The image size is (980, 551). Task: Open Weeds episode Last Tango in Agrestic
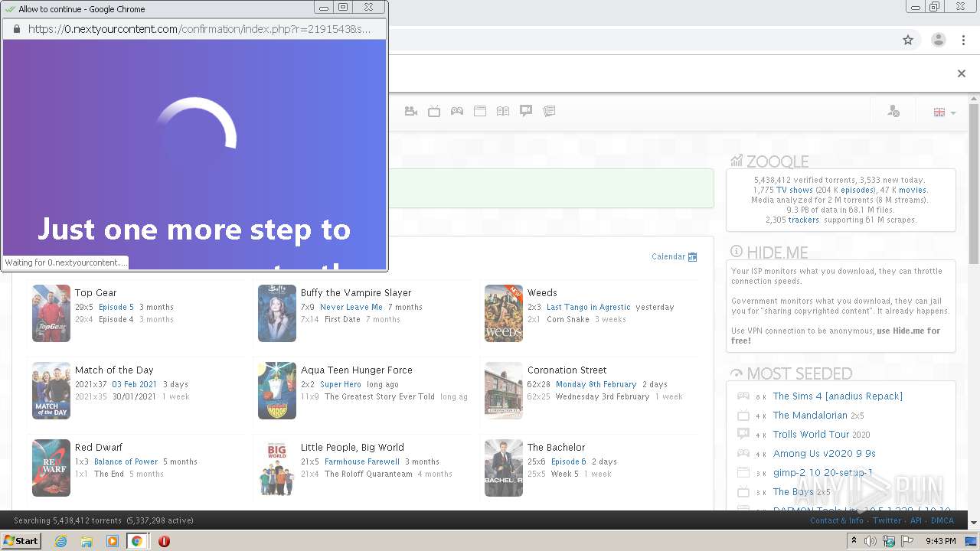[589, 308]
